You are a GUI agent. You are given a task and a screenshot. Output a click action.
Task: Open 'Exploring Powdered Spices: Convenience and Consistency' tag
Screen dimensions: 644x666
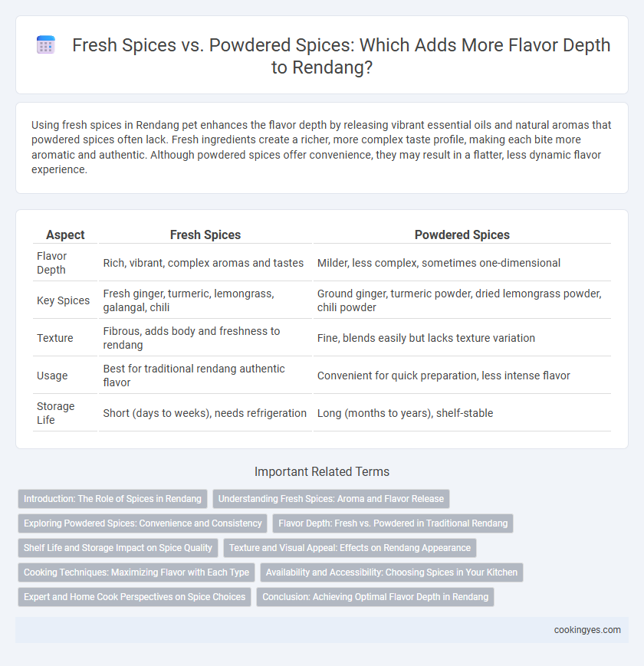click(143, 523)
